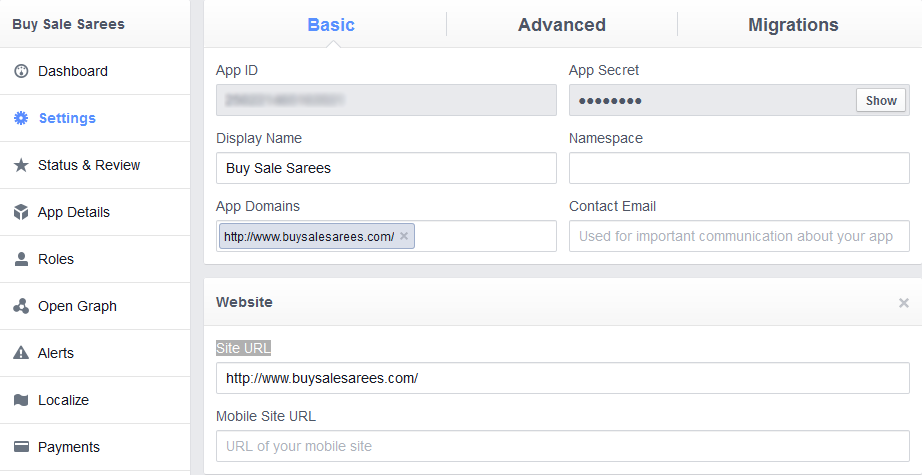Open Dashboard from the sidebar
The height and width of the screenshot is (475, 922).
(x=95, y=71)
